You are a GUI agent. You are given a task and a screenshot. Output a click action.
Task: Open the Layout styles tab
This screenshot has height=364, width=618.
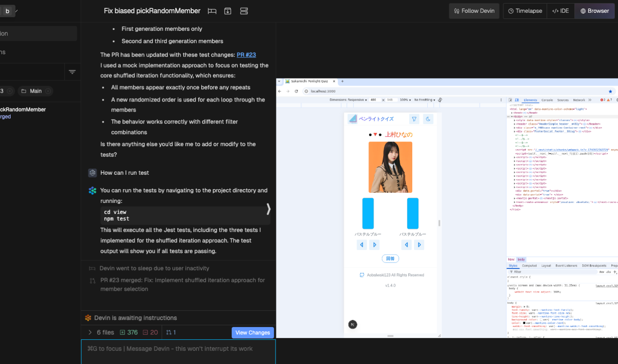[546, 266]
